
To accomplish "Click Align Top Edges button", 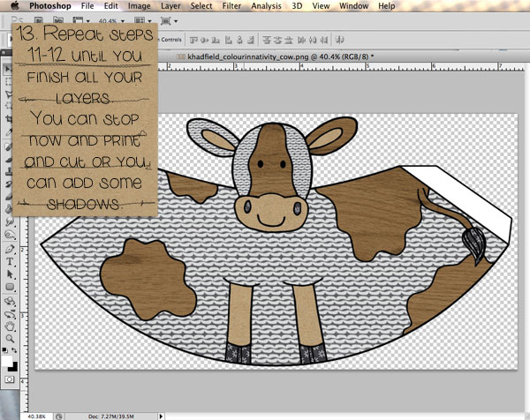I will coord(193,41).
